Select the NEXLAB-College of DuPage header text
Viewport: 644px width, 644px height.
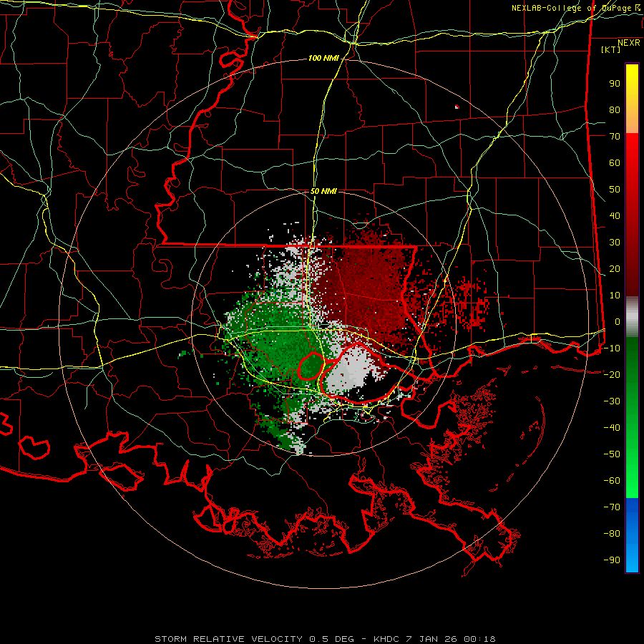[575, 8]
